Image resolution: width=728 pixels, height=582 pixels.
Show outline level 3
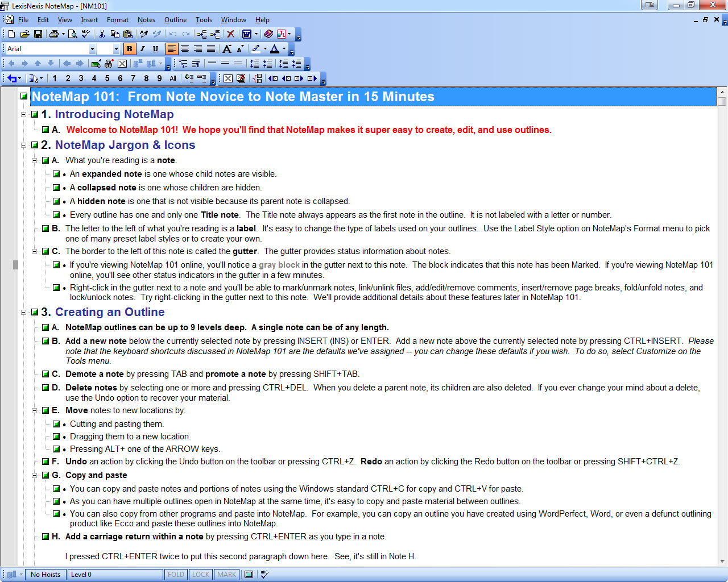point(81,78)
